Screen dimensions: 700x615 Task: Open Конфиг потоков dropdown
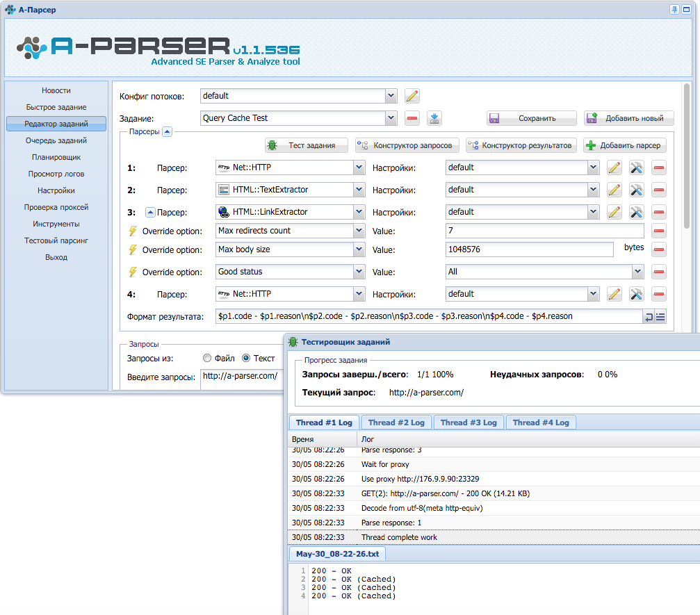[x=391, y=95]
